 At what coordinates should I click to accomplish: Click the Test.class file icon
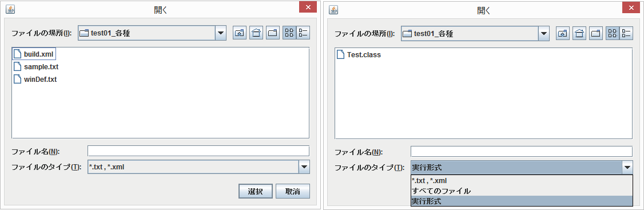340,54
